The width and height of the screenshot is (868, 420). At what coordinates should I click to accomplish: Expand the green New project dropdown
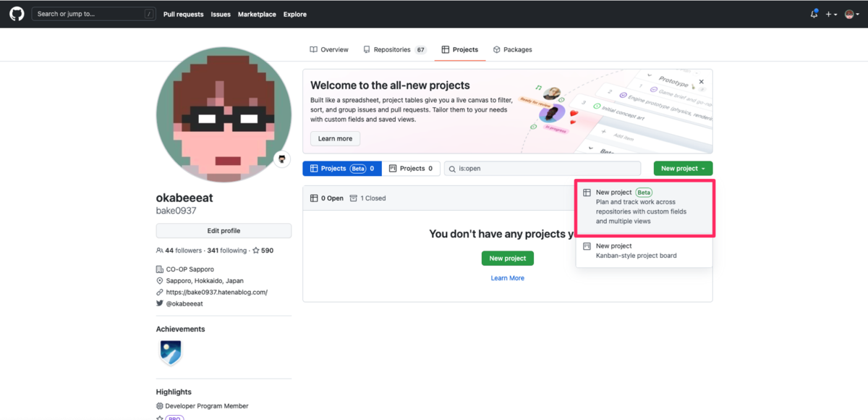(x=683, y=168)
